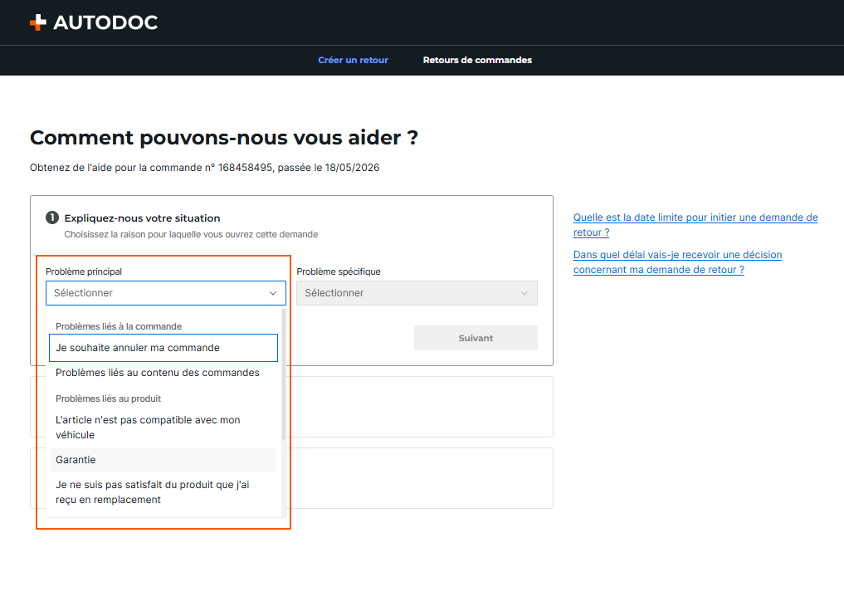Switch to Créer un retour tab
Screen dimensions: 844x616
(x=353, y=61)
